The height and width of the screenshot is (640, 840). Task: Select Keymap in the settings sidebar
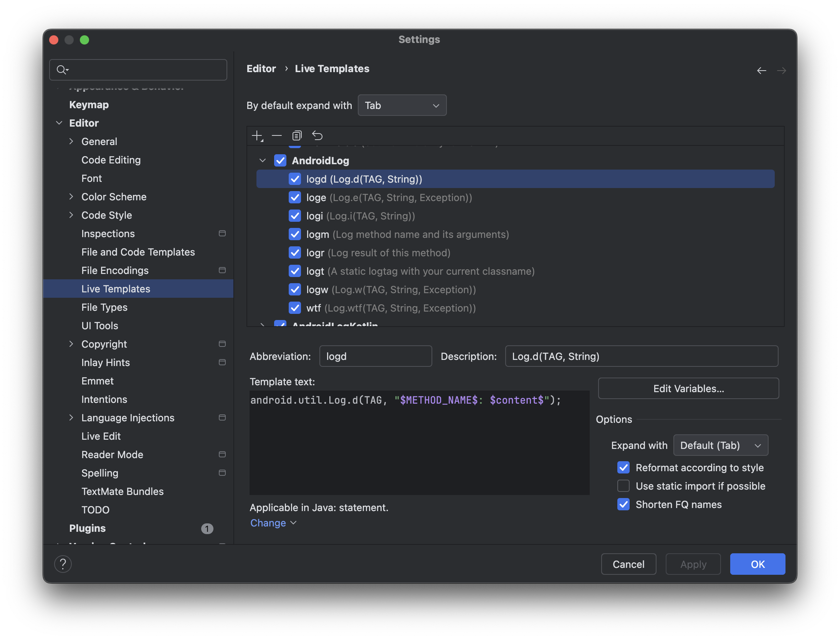click(89, 104)
